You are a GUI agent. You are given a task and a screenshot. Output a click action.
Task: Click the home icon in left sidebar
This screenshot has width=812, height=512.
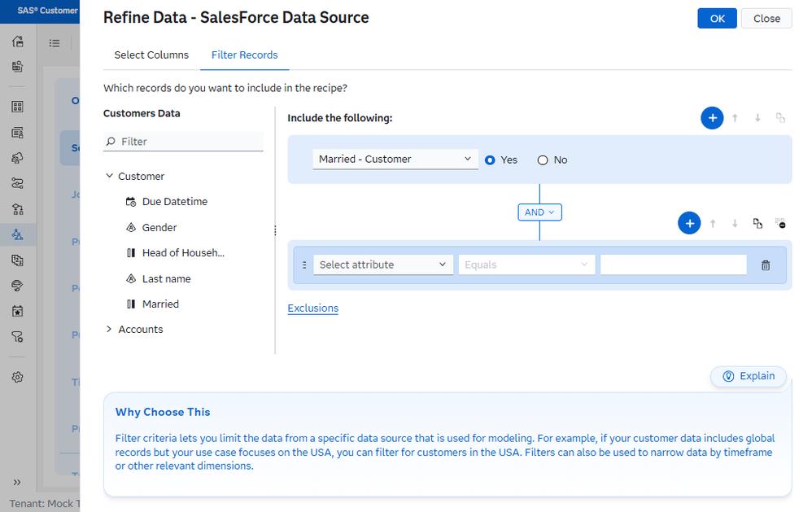click(x=18, y=41)
